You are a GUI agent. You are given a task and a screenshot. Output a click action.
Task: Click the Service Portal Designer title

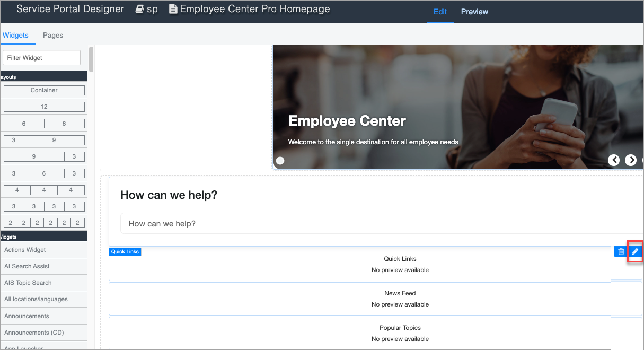[70, 9]
